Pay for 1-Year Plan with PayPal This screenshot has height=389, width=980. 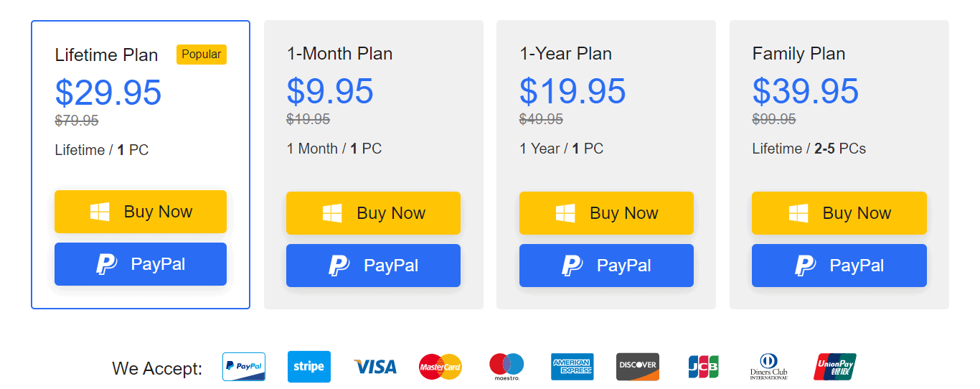[606, 266]
